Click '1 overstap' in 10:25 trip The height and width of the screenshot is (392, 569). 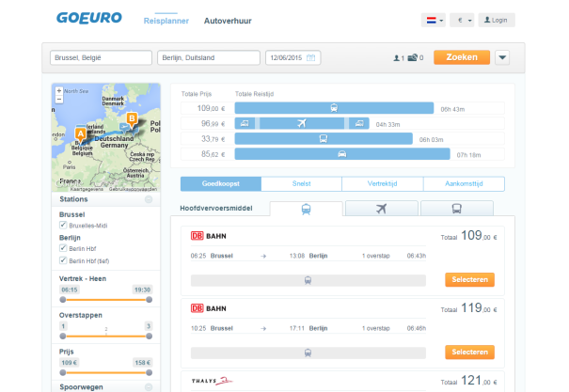(x=376, y=328)
